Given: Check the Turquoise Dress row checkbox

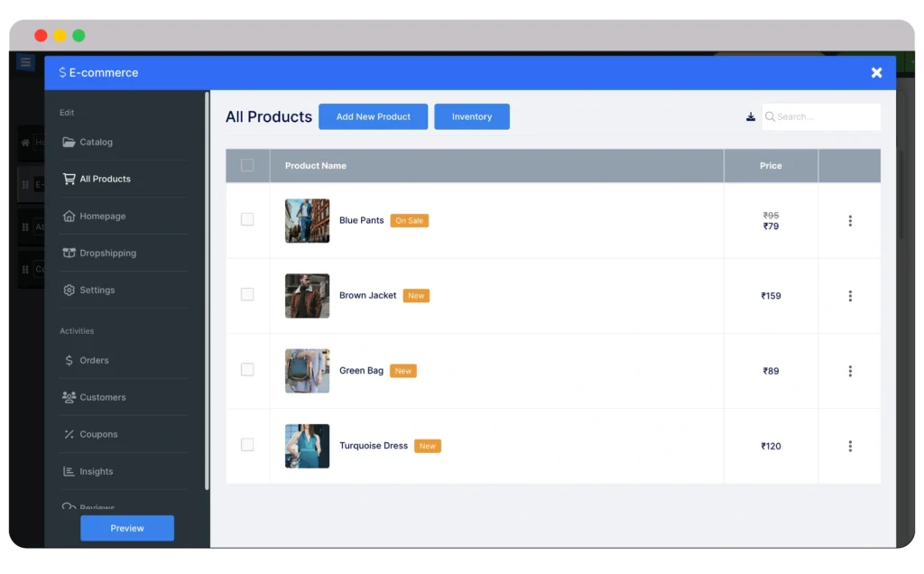Looking at the screenshot, I should [x=247, y=445].
